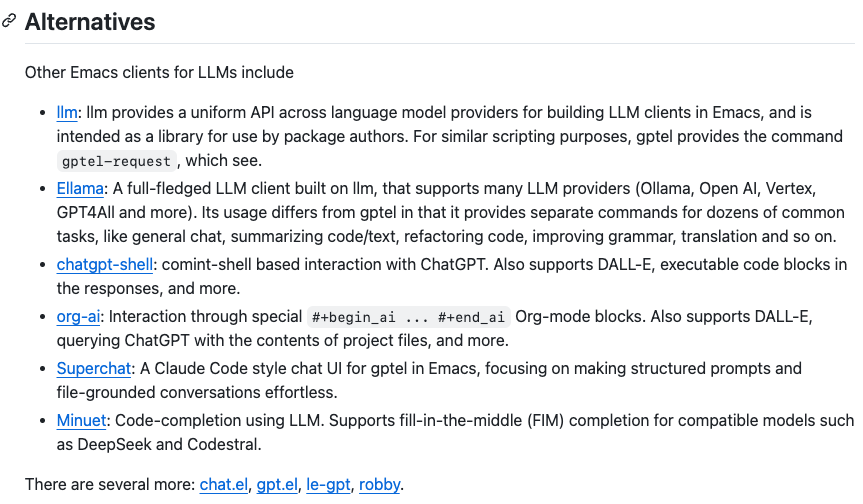Open the chat.el link
The height and width of the screenshot is (504, 863).
223,485
